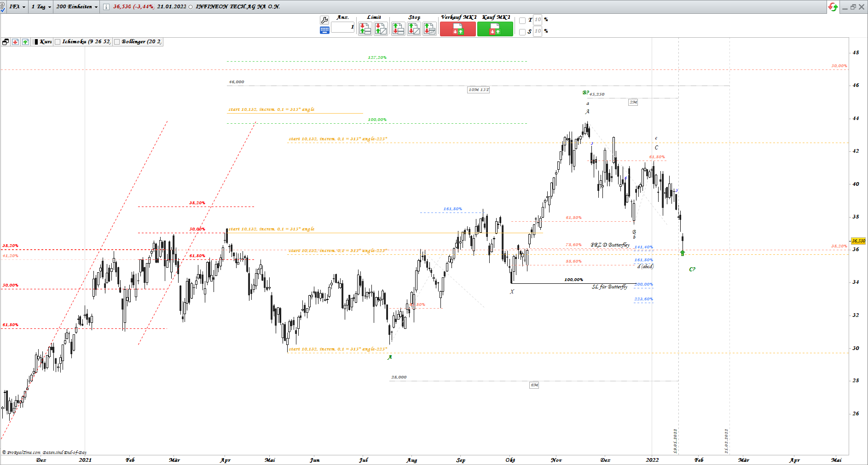
Task: Click the green up-arrow indicator icon
Action: click(x=26, y=42)
